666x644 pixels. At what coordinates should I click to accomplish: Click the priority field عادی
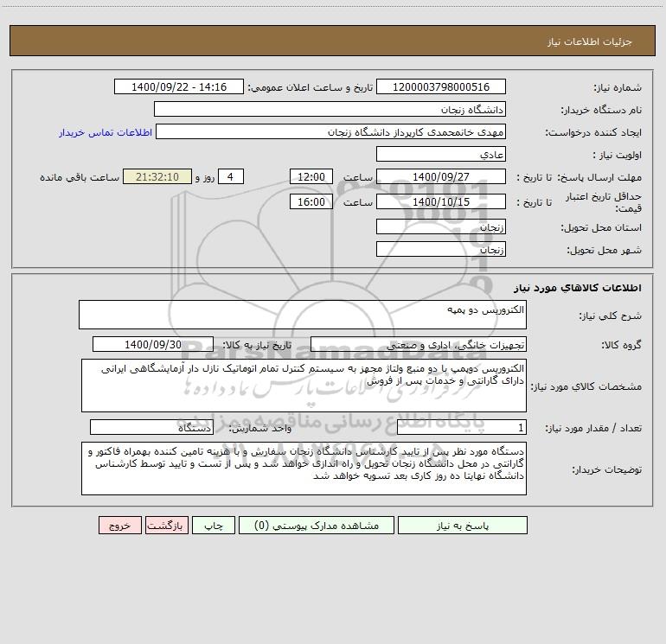coord(441,154)
